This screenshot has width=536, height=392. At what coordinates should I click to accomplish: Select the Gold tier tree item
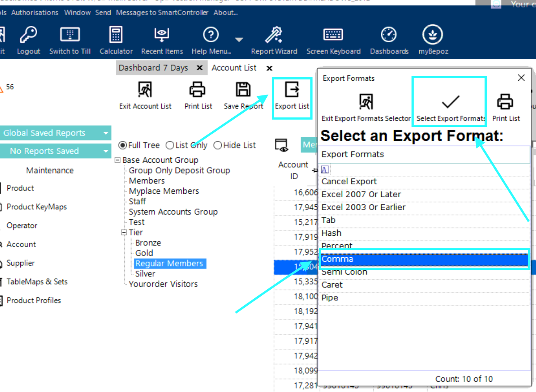(144, 253)
